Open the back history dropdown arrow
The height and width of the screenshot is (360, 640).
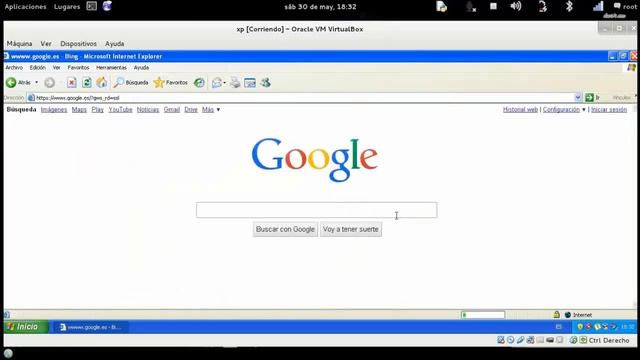pyautogui.click(x=36, y=82)
